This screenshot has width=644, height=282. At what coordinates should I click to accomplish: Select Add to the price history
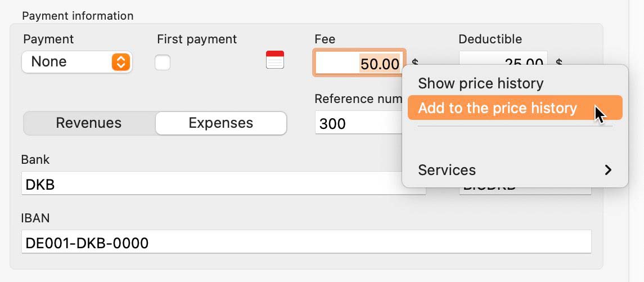point(515,108)
